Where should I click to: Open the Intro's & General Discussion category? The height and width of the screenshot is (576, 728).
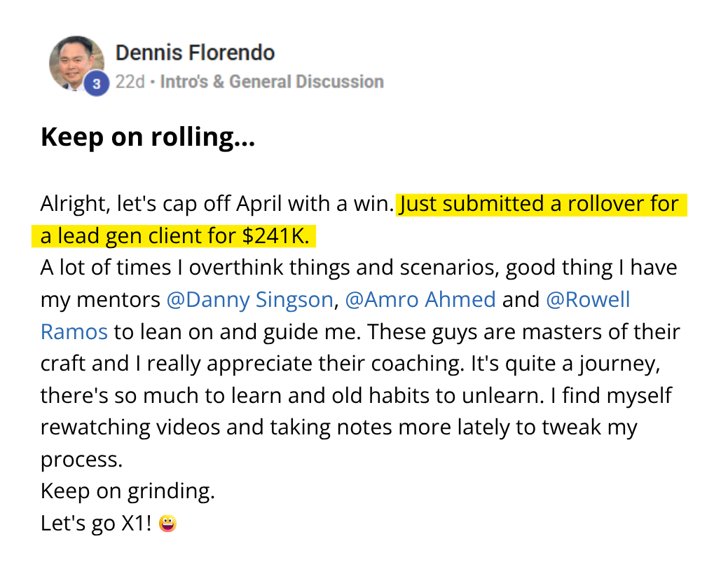(x=272, y=82)
